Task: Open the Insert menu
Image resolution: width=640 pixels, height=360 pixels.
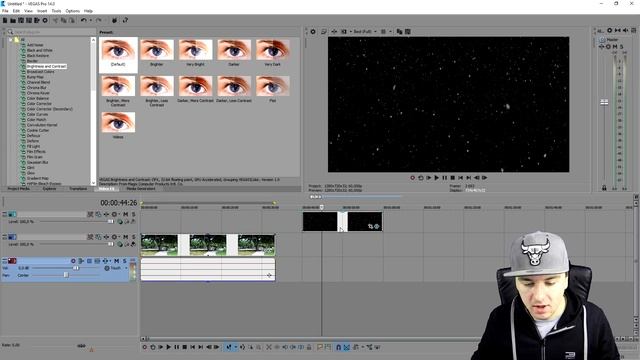Action: [x=42, y=11]
